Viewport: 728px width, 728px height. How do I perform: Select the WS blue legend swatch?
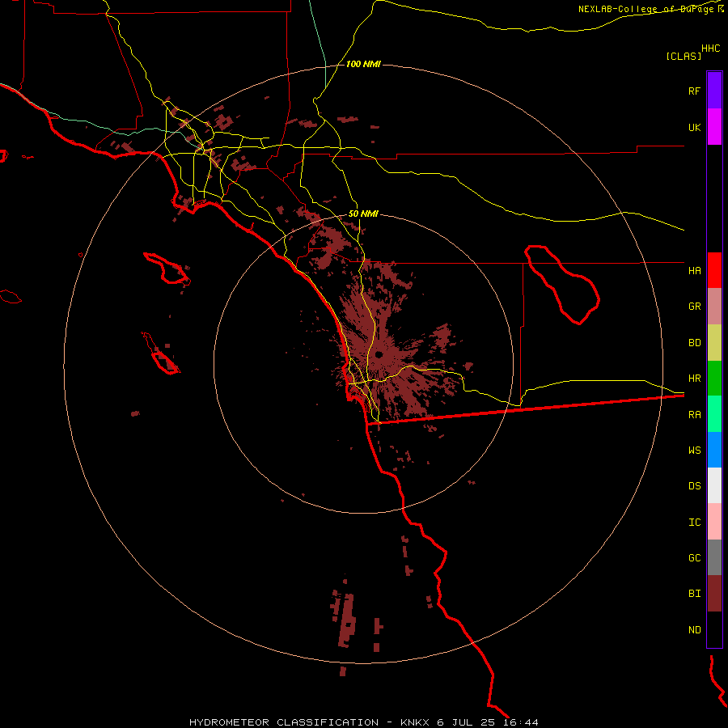click(714, 450)
